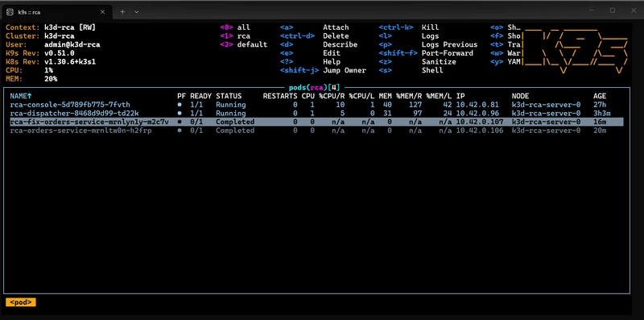
Task: Click the <2> default namespace shortcut
Action: point(244,45)
